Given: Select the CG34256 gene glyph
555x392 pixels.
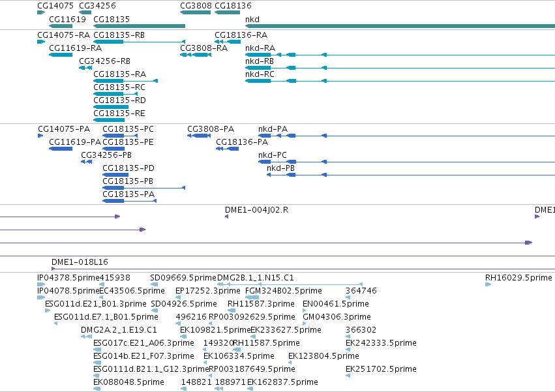Looking at the screenshot, I should click(x=85, y=12).
